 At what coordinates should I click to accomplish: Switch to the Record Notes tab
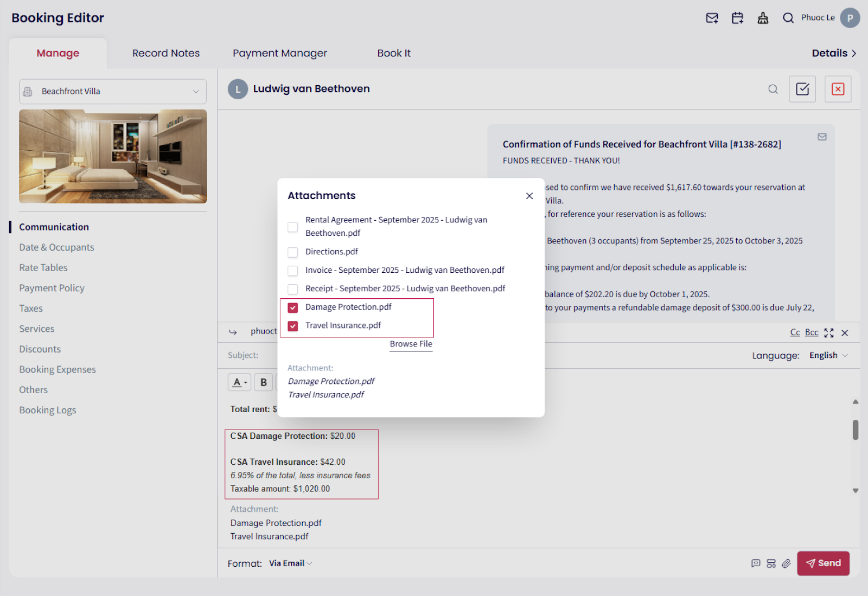click(x=166, y=53)
